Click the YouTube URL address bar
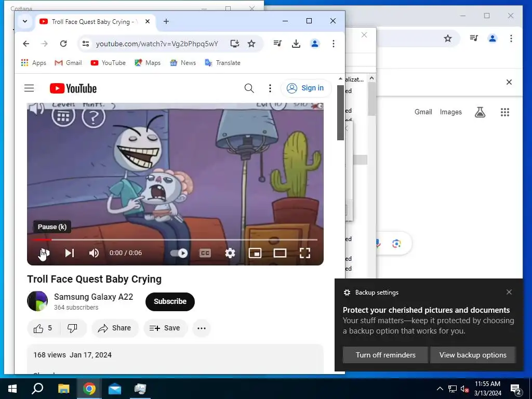 coord(157,44)
